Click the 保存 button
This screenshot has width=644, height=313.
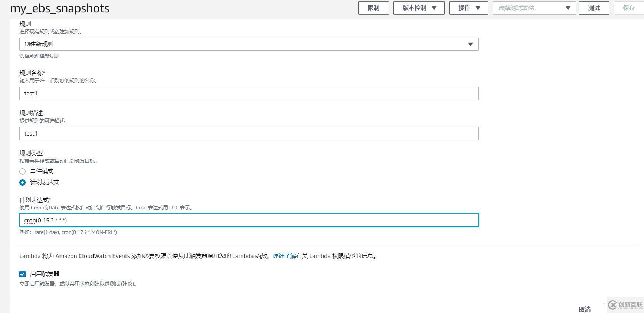629,8
